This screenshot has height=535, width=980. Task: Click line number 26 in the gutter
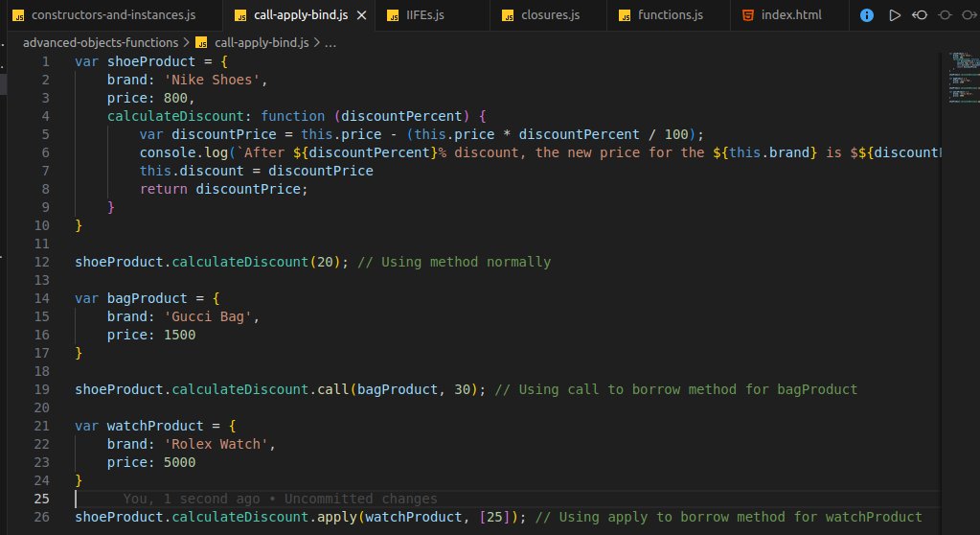pos(42,517)
